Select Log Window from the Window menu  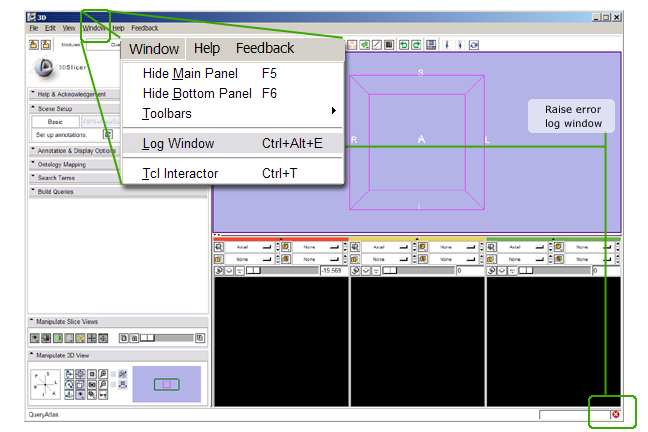coord(178,143)
